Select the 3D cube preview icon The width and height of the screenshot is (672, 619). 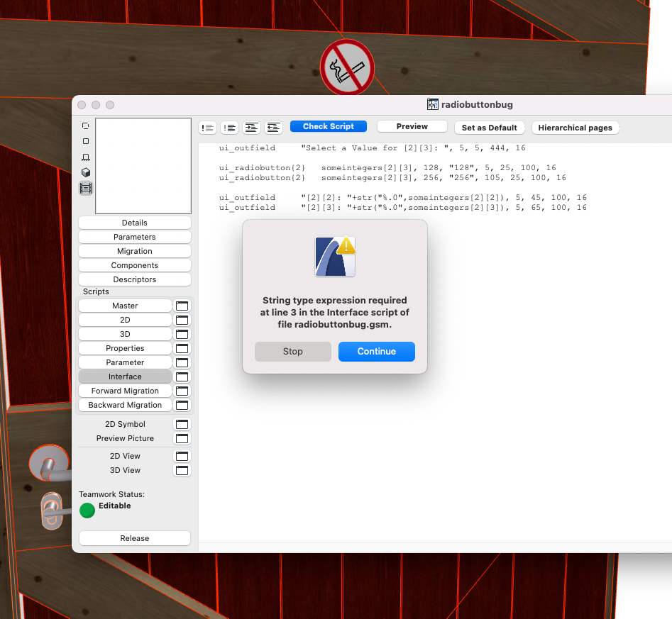86,172
